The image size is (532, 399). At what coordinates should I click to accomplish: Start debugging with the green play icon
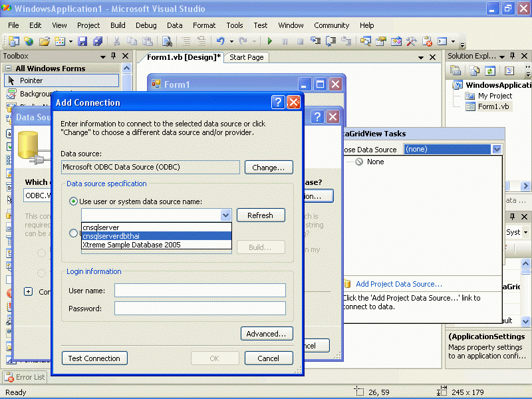(x=270, y=41)
